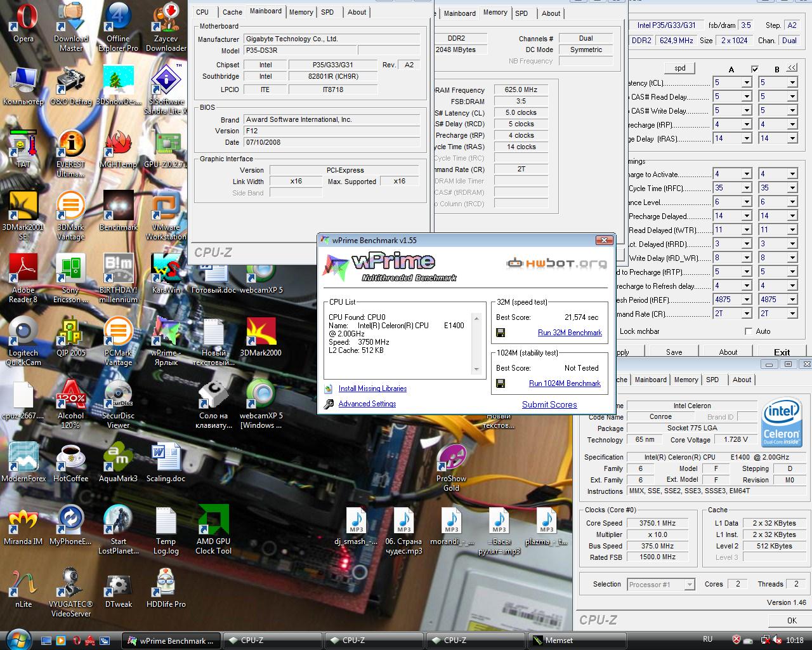Screen dimensions: 812x650
Task: Click OK button in CPU-Z window
Action: point(792,620)
